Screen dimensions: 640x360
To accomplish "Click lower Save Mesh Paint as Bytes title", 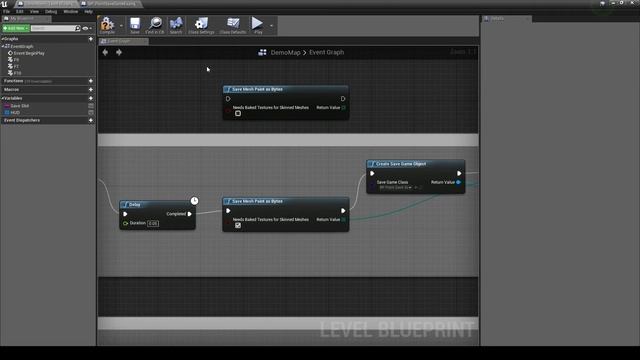I will tap(257, 201).
